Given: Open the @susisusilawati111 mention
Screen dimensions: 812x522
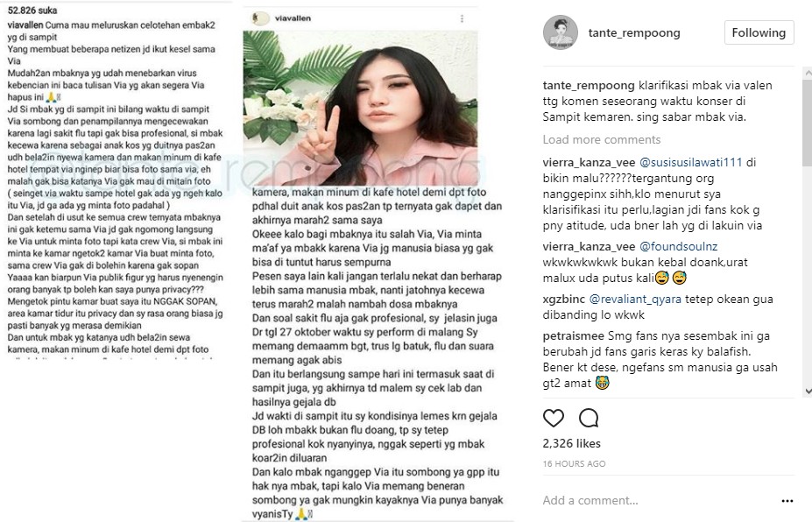Looking at the screenshot, I should 691,163.
